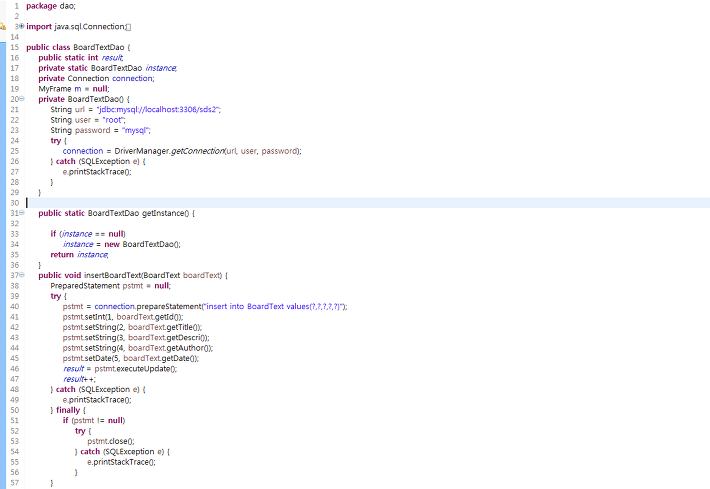Click 'DriverManager' on line 25

[x=142, y=151]
